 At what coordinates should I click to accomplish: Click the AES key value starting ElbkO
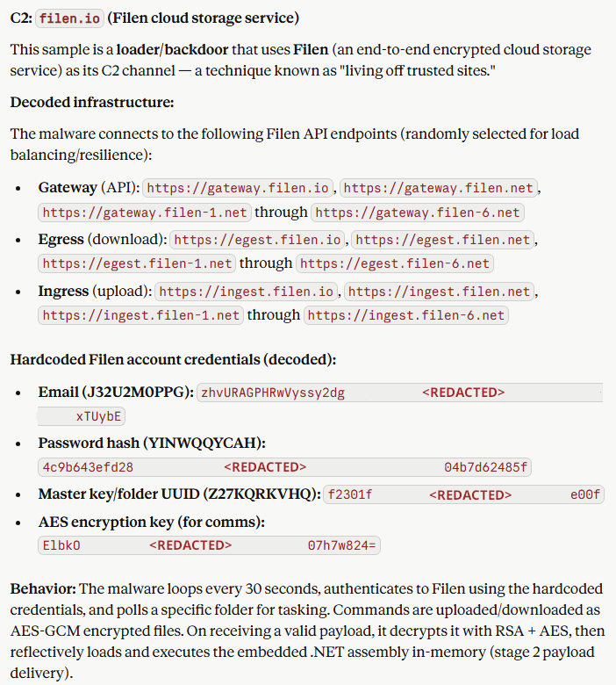[209, 545]
